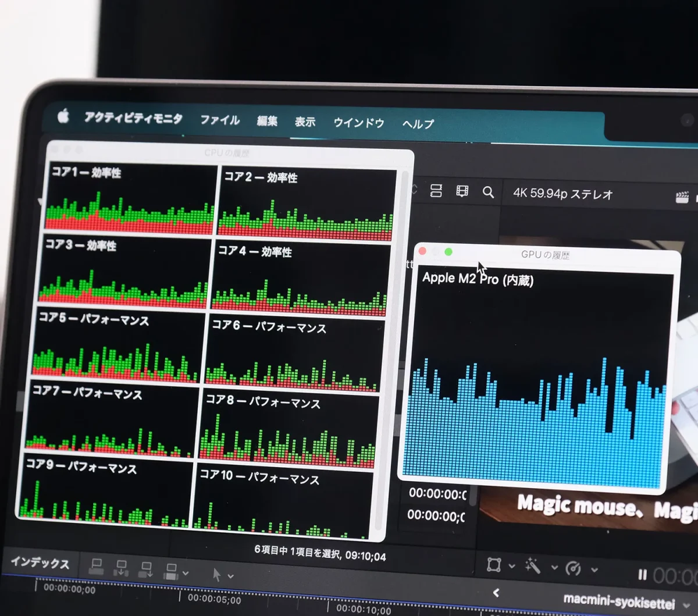Click the magic wand enhancements icon
This screenshot has width=698, height=616.
coord(532,565)
